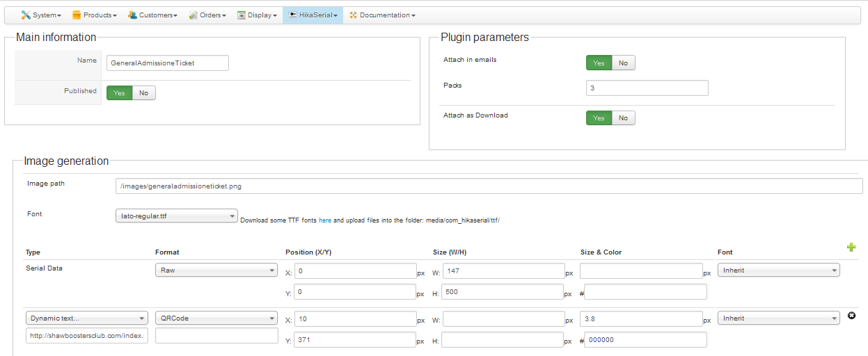
Task: Open the QRCode format dropdown
Action: tap(216, 318)
